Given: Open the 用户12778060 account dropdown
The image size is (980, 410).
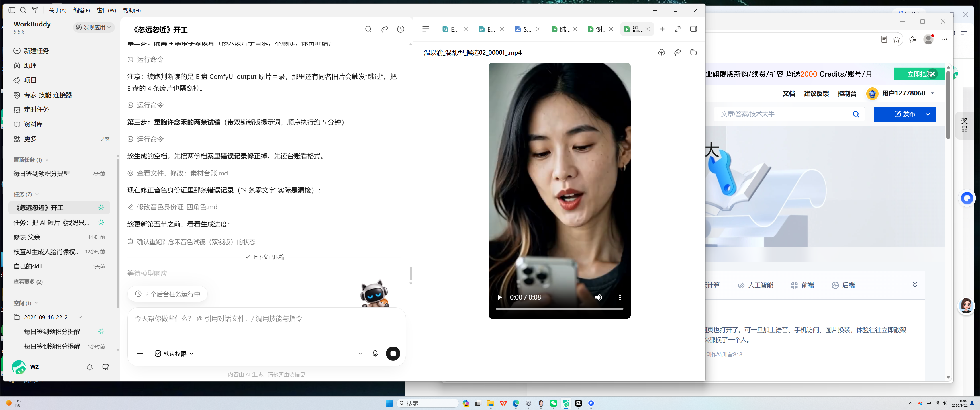Looking at the screenshot, I should tap(932, 93).
